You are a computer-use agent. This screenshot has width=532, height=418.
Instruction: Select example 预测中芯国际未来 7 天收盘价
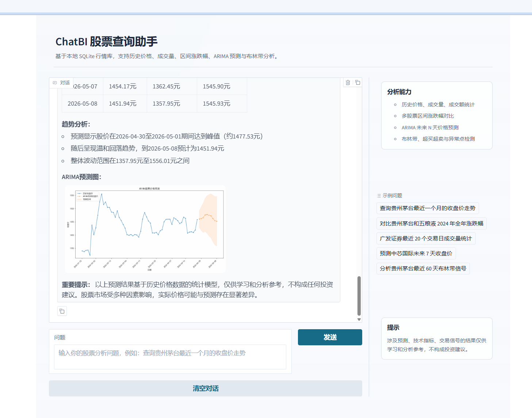point(416,254)
